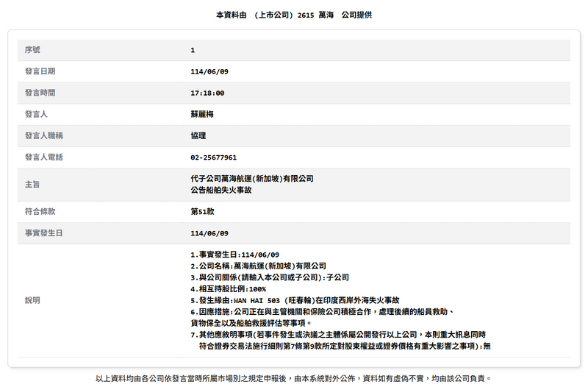
Task: Click the phone number 02-25677961
Action: pyautogui.click(x=213, y=157)
